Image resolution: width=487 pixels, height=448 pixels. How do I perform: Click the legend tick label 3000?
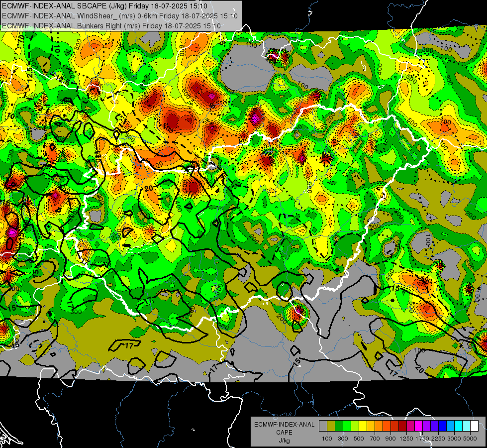click(x=454, y=439)
